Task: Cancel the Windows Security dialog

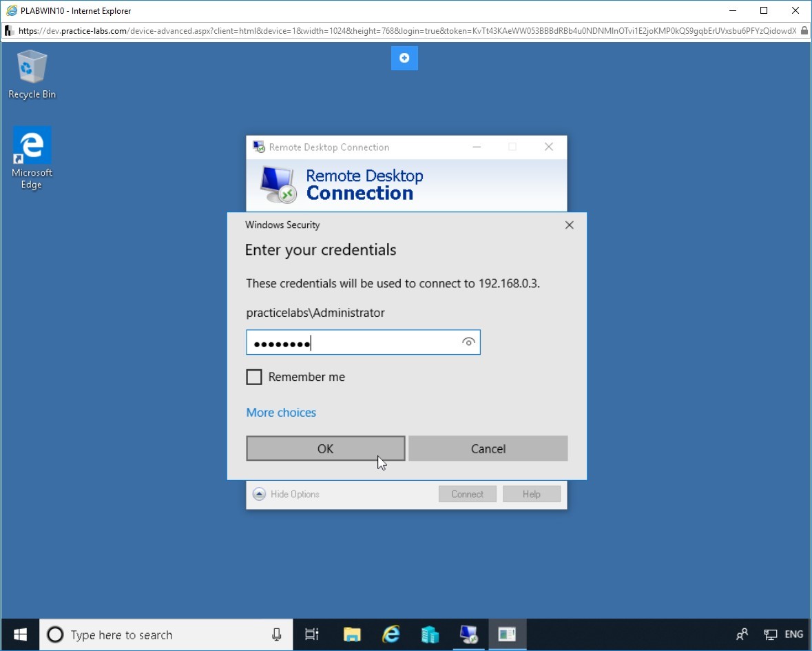Action: [x=488, y=448]
